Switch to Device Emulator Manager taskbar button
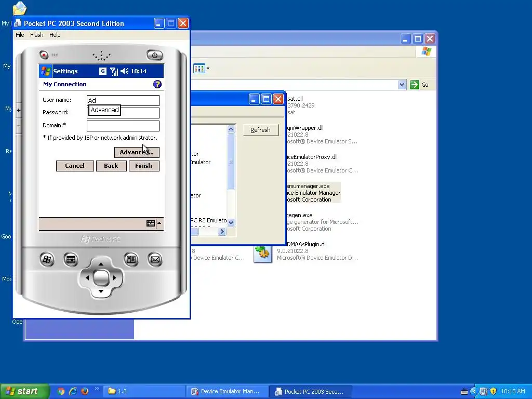The width and height of the screenshot is (532, 399). pyautogui.click(x=227, y=391)
